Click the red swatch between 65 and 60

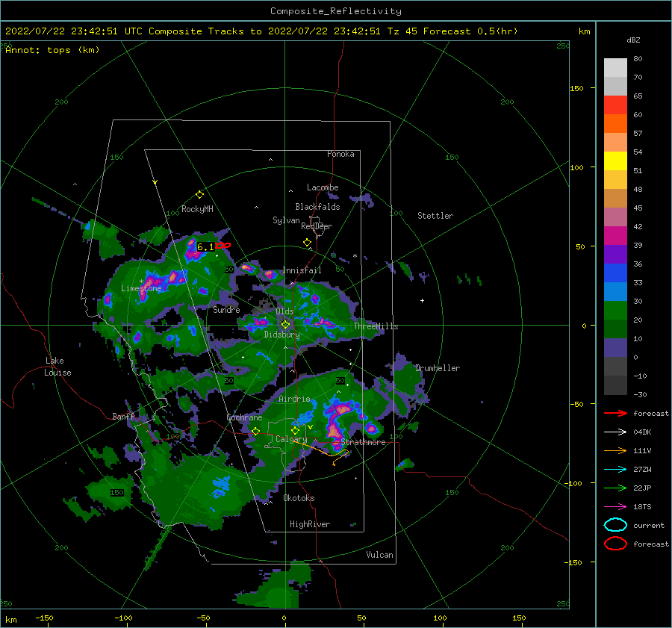615,105
